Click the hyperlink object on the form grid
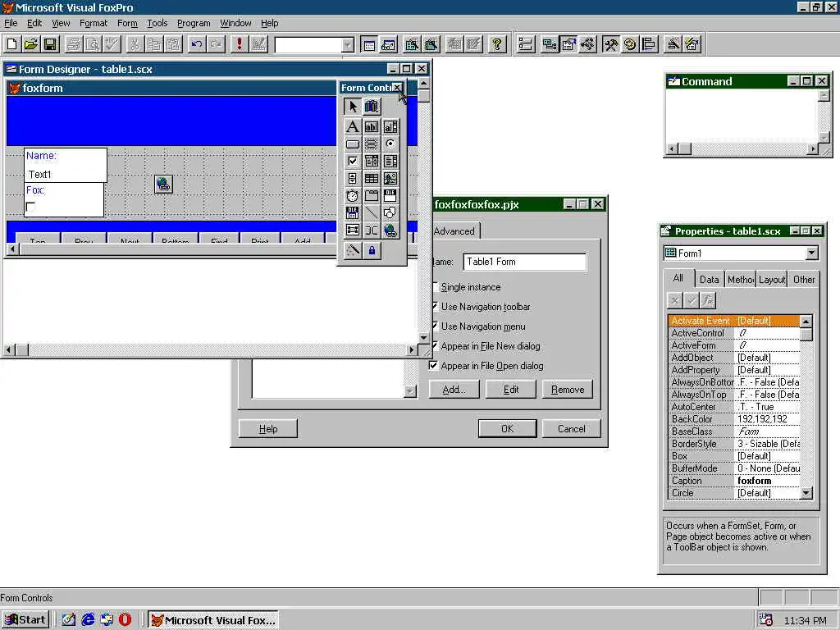 [x=163, y=184]
